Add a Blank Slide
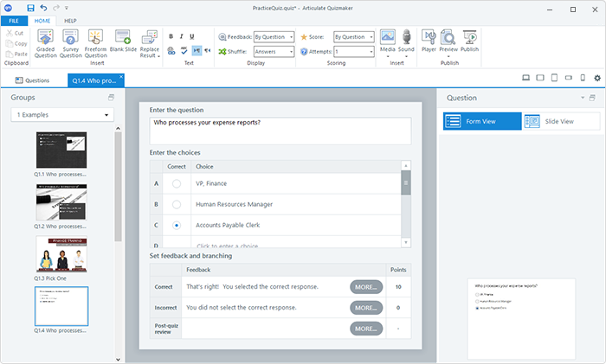Viewport: 606px width, 364px height. click(x=123, y=41)
